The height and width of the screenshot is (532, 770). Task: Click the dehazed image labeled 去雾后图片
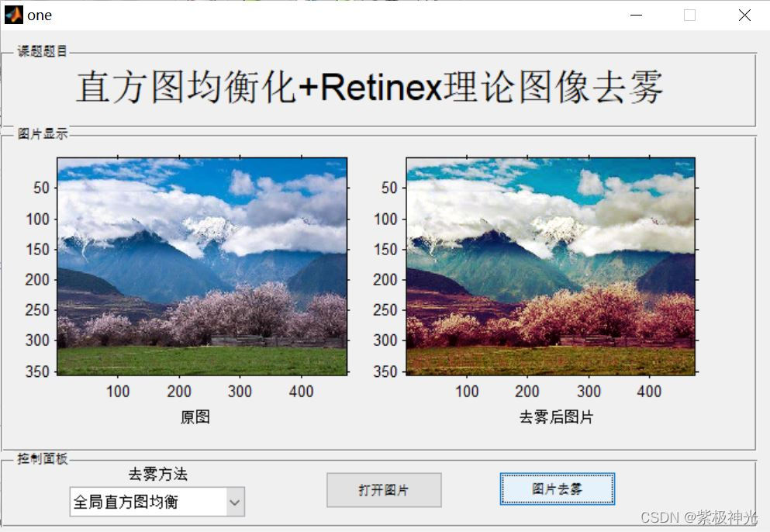(550, 264)
